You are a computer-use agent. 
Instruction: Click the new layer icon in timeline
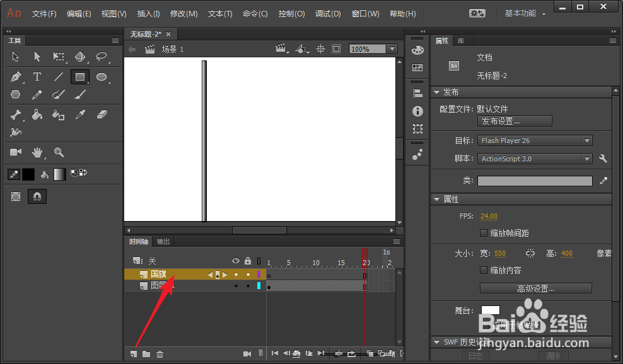(x=134, y=354)
